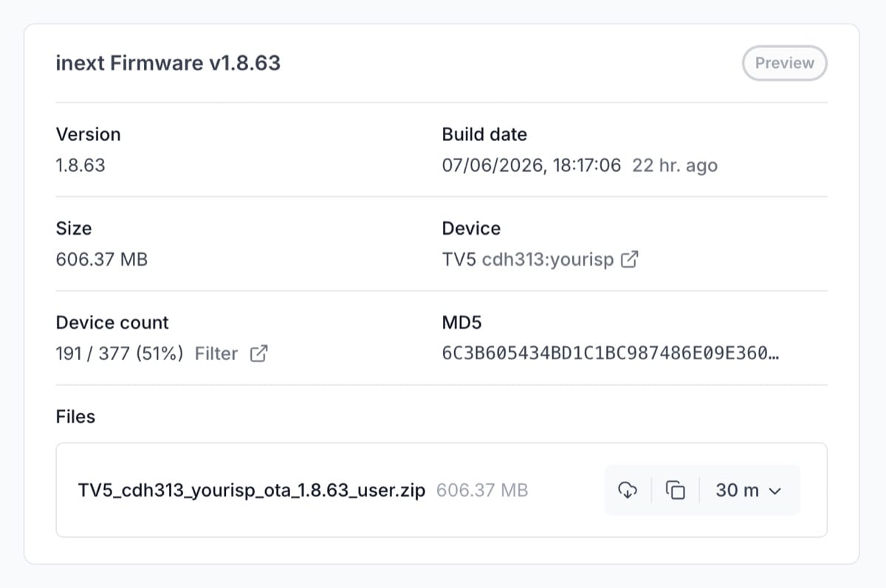Click the Files section label
The image size is (886, 588).
click(x=75, y=417)
